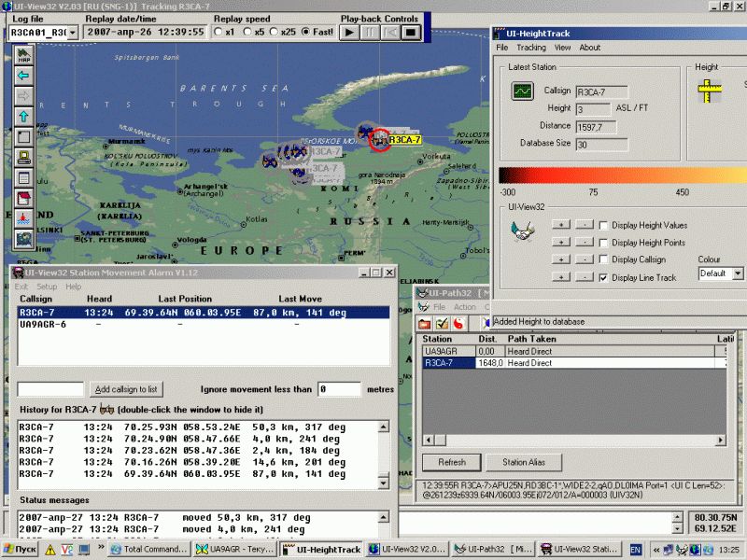The width and height of the screenshot is (747, 560).
Task: Click the blank window square toolbar icon
Action: tap(24, 136)
